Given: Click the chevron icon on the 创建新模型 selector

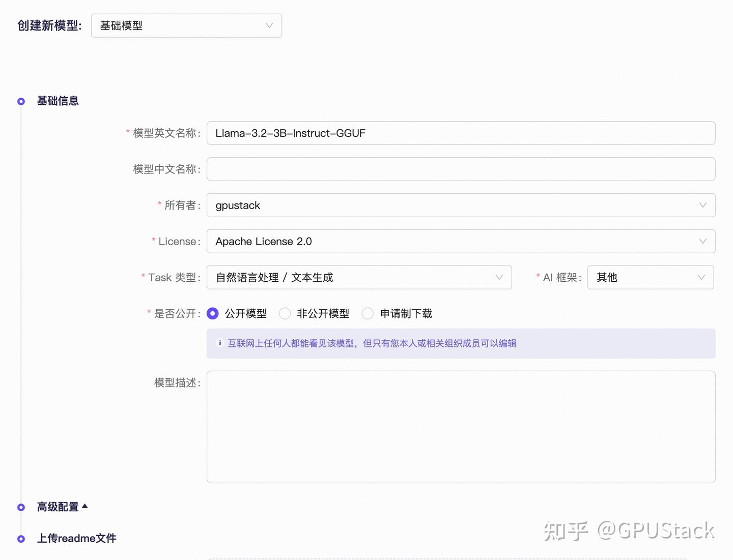Looking at the screenshot, I should coord(269,25).
